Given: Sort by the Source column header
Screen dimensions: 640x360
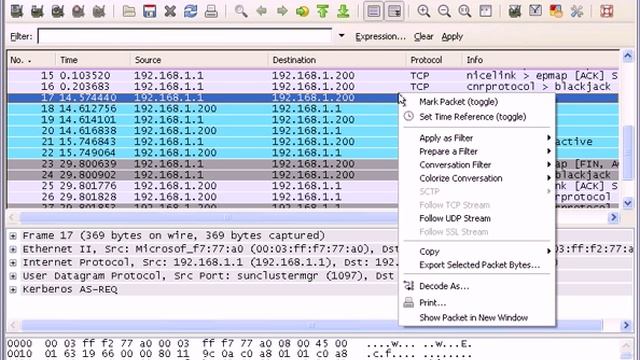Looking at the screenshot, I should pyautogui.click(x=199, y=60).
